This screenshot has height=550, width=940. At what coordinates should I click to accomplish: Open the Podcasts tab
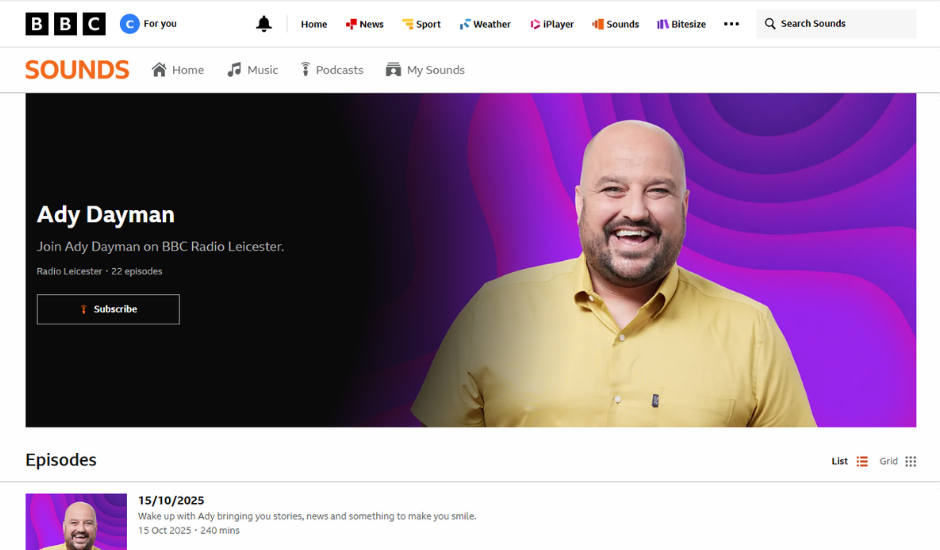[332, 70]
